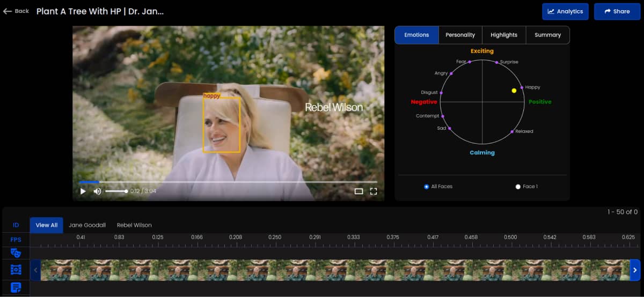Select the View All tab
644x297 pixels.
tap(47, 225)
